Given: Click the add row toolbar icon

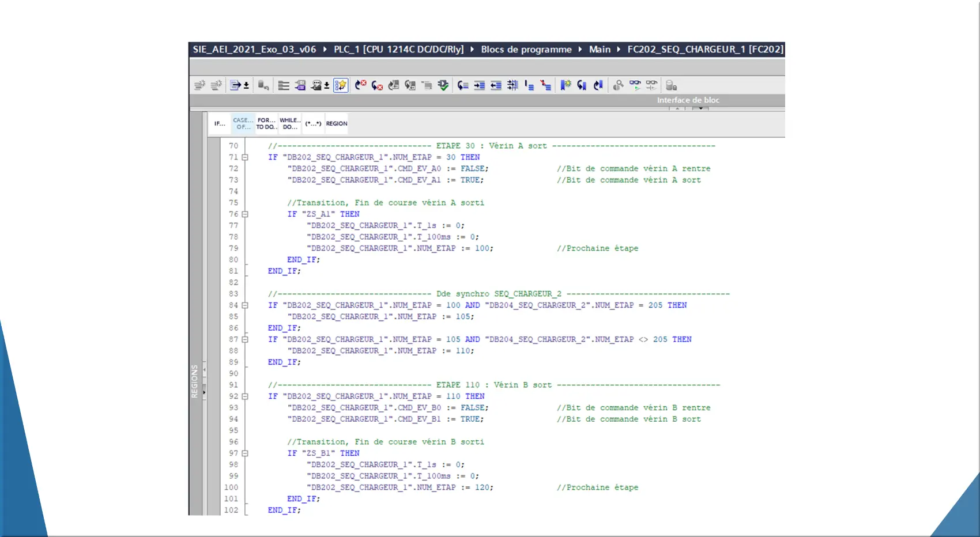Looking at the screenshot, I should click(216, 85).
